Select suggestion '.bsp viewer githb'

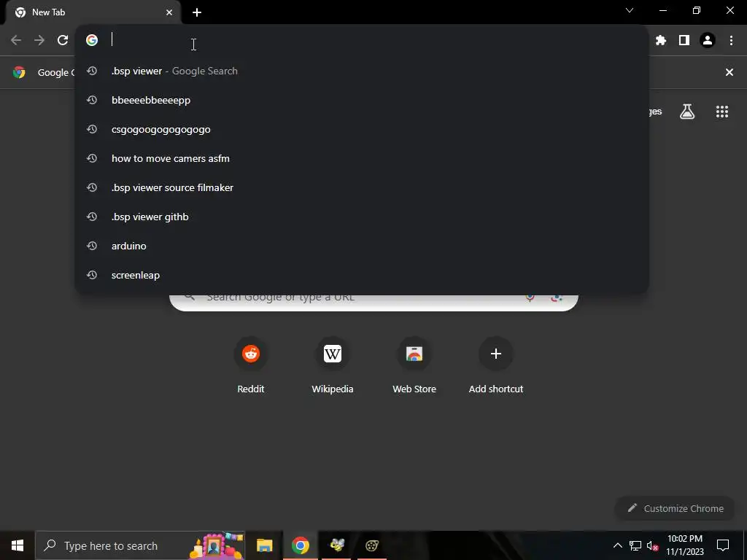click(x=362, y=217)
